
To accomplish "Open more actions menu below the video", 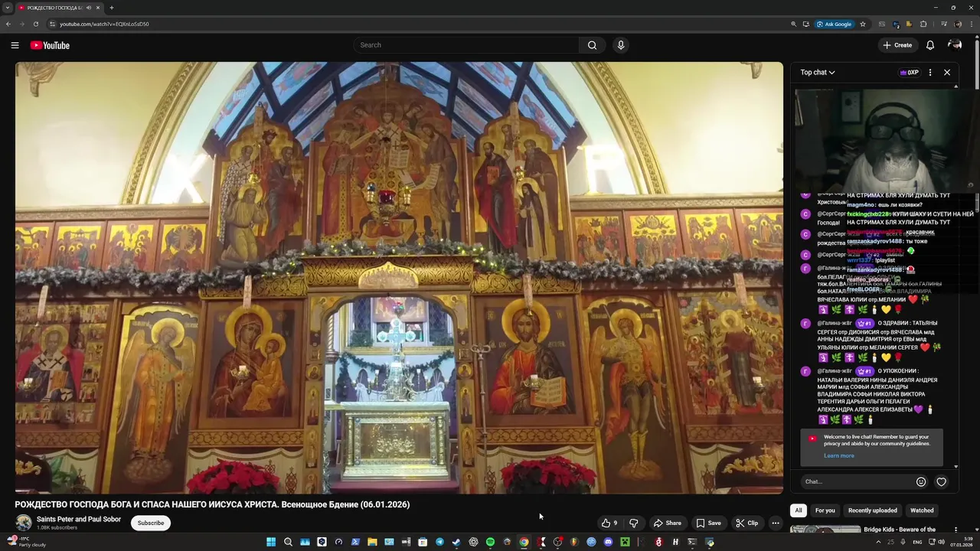I will 776,523.
